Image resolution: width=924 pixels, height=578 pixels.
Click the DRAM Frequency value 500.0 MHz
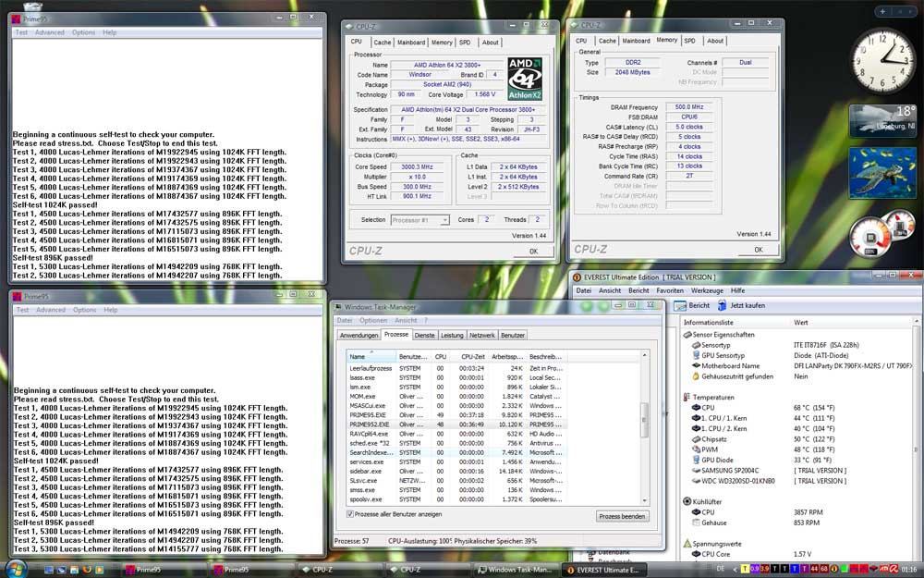(x=689, y=107)
